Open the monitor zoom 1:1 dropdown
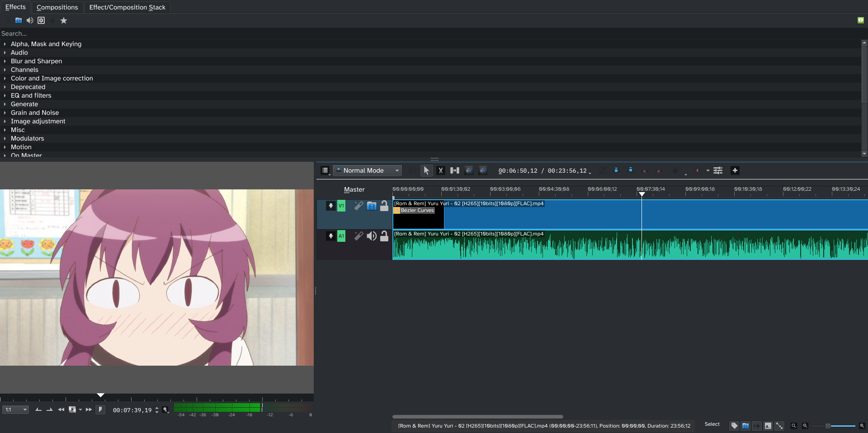The width and height of the screenshot is (868, 433). coord(16,409)
